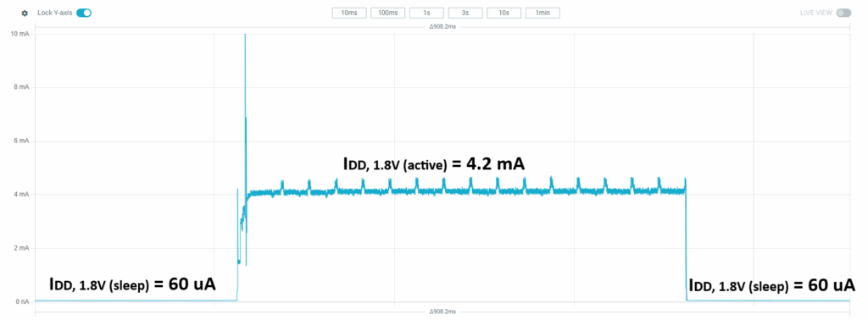Click the 10 mA y-axis label
Viewport: 868px width, 320px height.
(20, 34)
